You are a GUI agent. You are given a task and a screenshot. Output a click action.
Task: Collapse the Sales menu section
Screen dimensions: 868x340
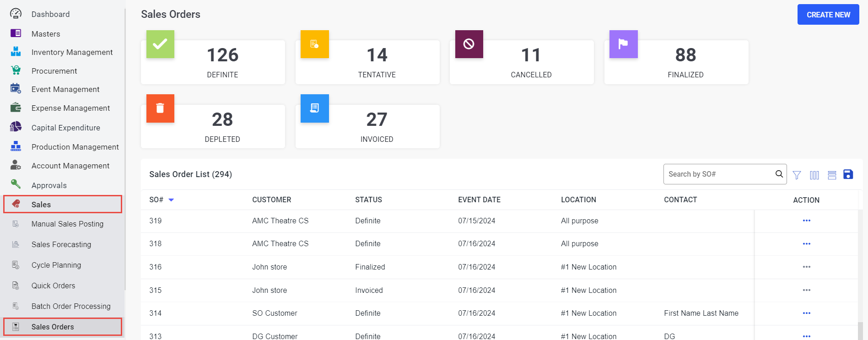click(63, 204)
